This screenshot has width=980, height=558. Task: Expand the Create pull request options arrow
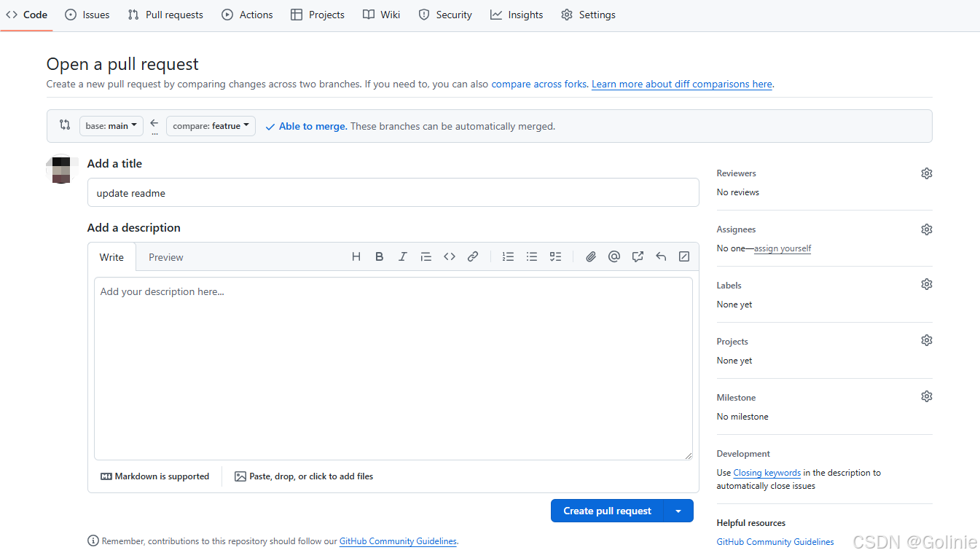(x=678, y=511)
